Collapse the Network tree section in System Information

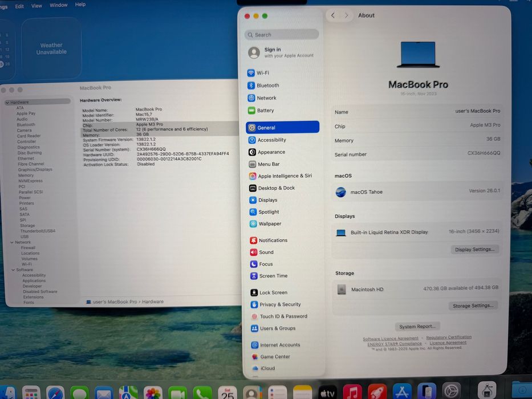[12, 242]
